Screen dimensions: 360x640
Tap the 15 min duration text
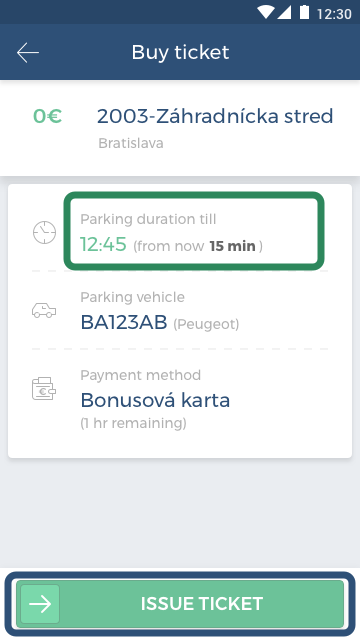(232, 246)
